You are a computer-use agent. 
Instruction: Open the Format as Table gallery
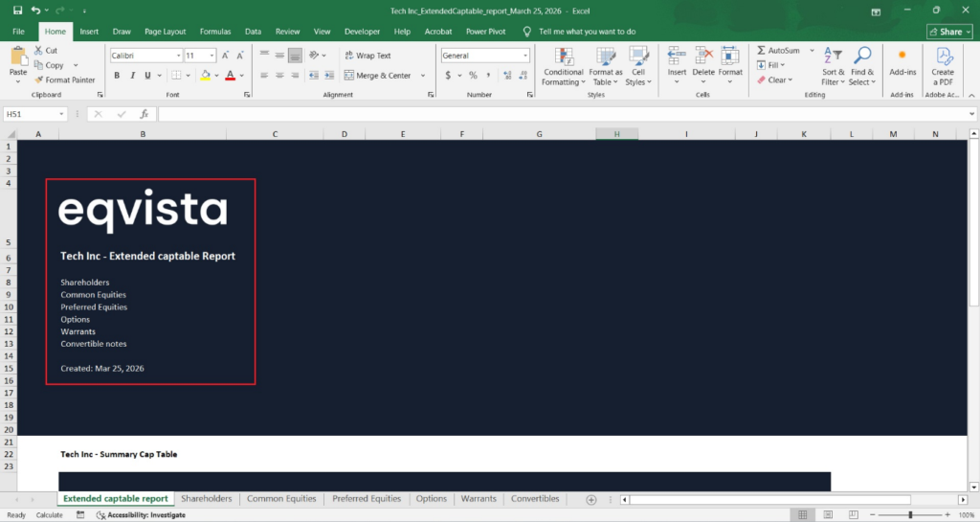[x=606, y=57]
